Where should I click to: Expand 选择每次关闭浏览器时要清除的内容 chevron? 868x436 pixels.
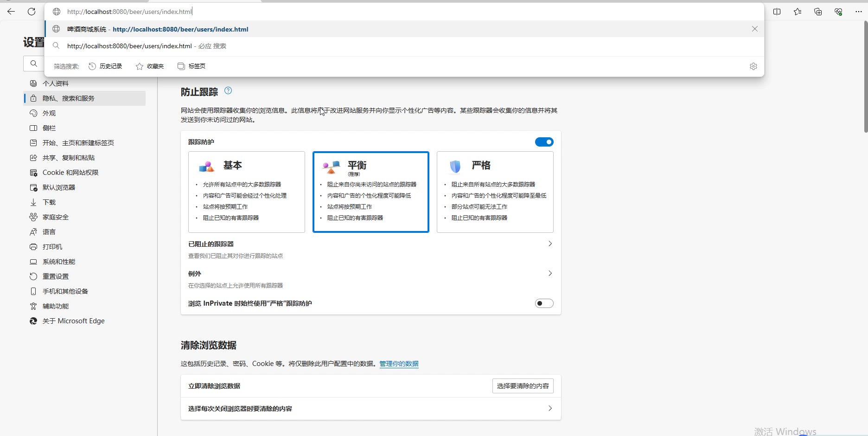[x=550, y=409]
